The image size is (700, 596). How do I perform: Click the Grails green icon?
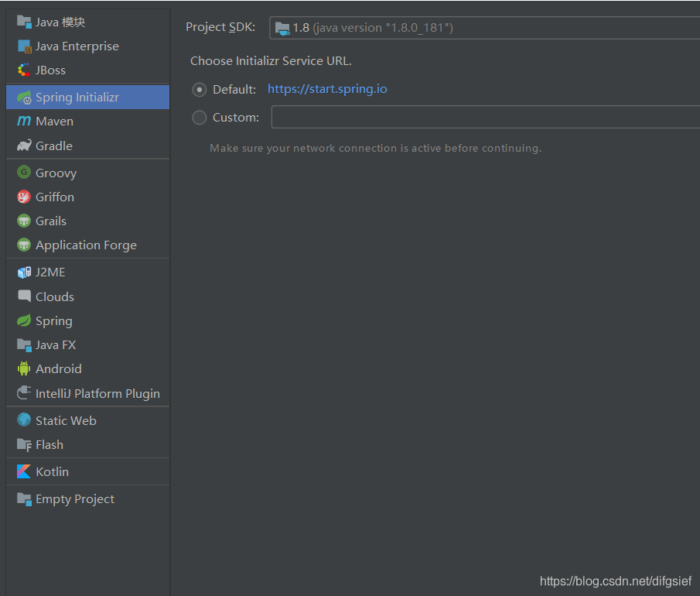click(x=24, y=221)
